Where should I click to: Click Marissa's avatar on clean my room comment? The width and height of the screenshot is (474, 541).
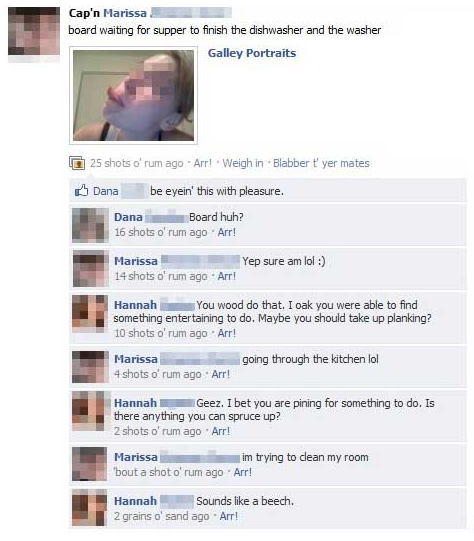click(x=90, y=464)
